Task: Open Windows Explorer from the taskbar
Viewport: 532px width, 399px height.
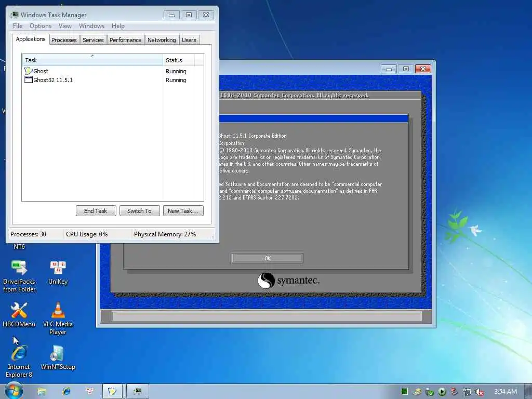Action: coord(42,392)
